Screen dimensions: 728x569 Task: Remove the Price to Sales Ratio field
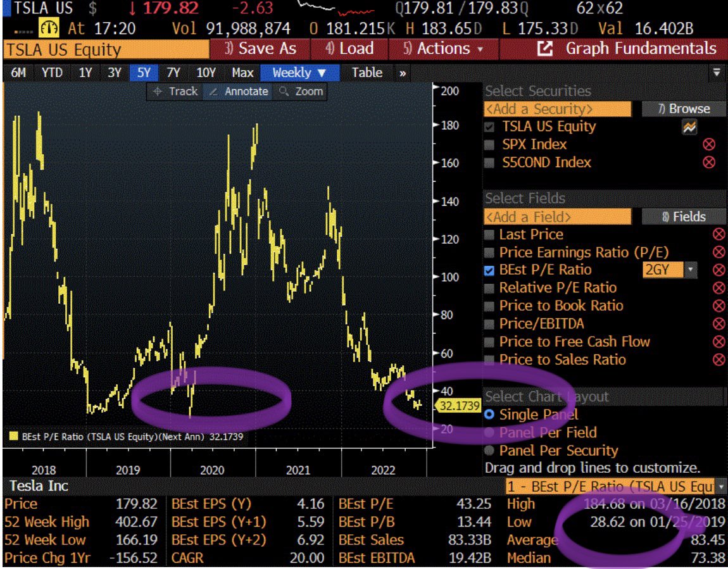[x=719, y=360]
